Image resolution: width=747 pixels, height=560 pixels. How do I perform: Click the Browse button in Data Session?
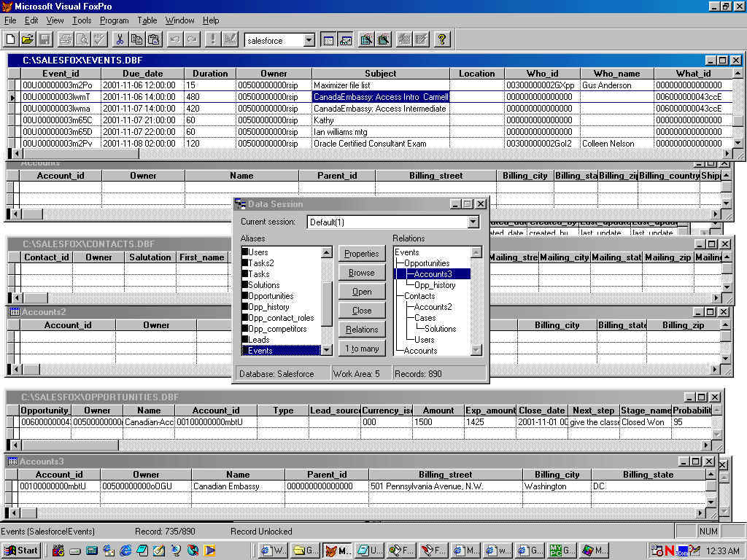[x=362, y=273]
